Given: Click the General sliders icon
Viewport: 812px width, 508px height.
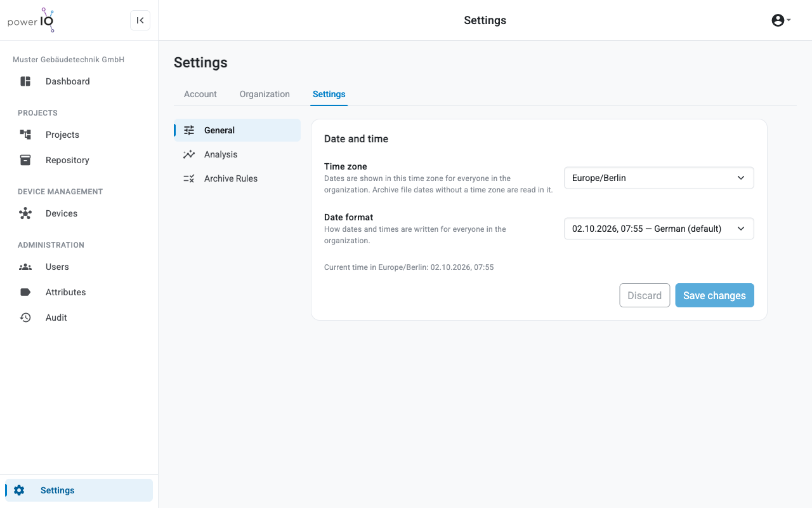Looking at the screenshot, I should [189, 130].
